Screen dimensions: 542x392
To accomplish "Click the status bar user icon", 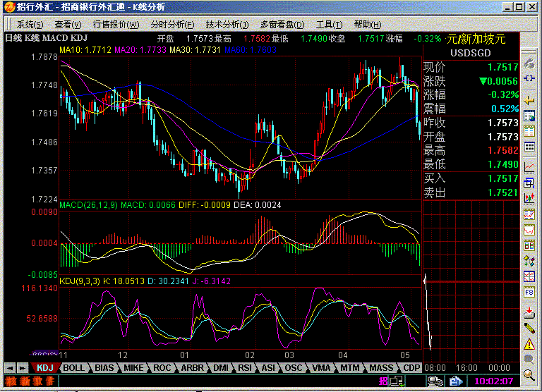I will pyautogui.click(x=435, y=381).
